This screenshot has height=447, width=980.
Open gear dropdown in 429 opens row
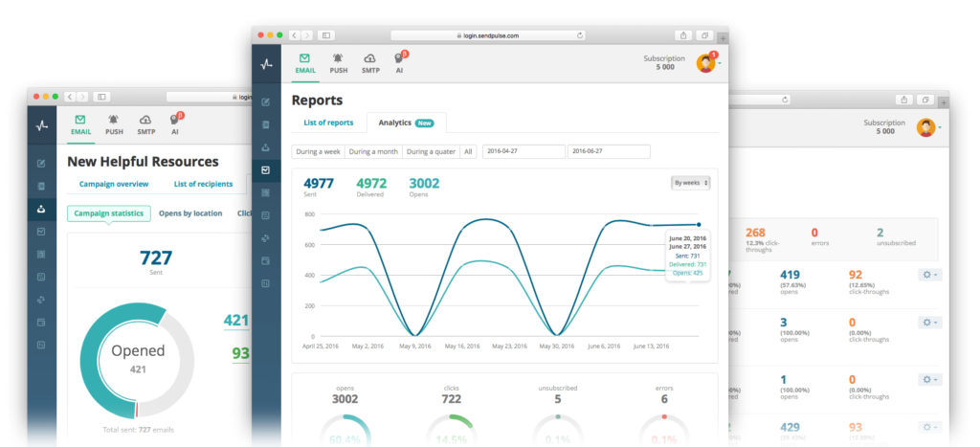[x=929, y=427]
